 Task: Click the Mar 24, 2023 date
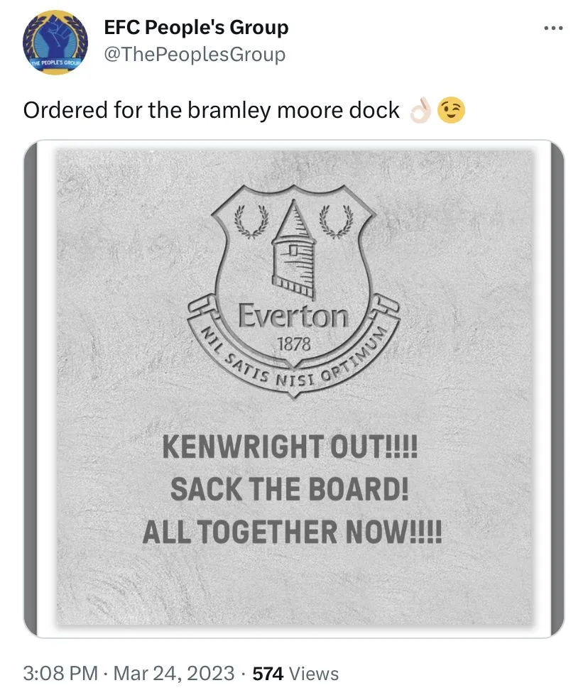[174, 673]
